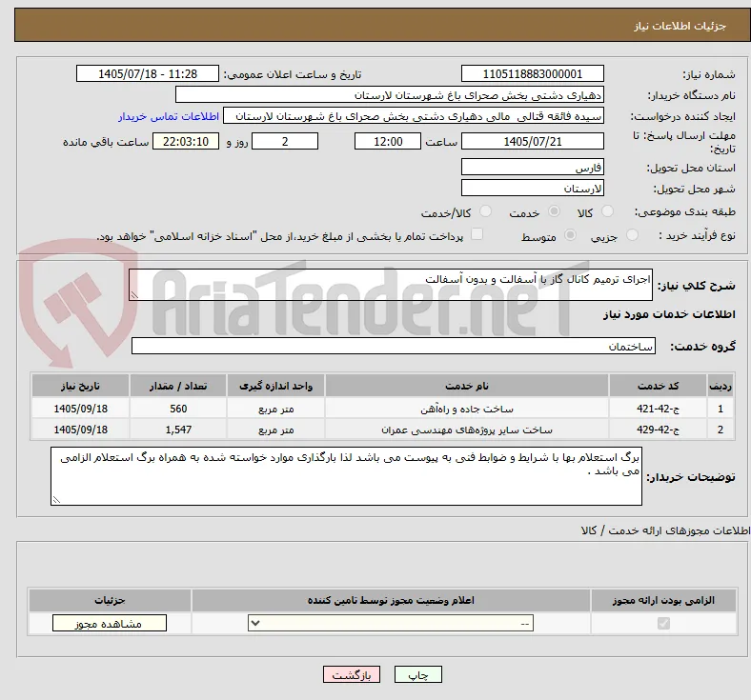The image size is (751, 700).
Task: Click the need date in row 2
Action: tap(80, 430)
